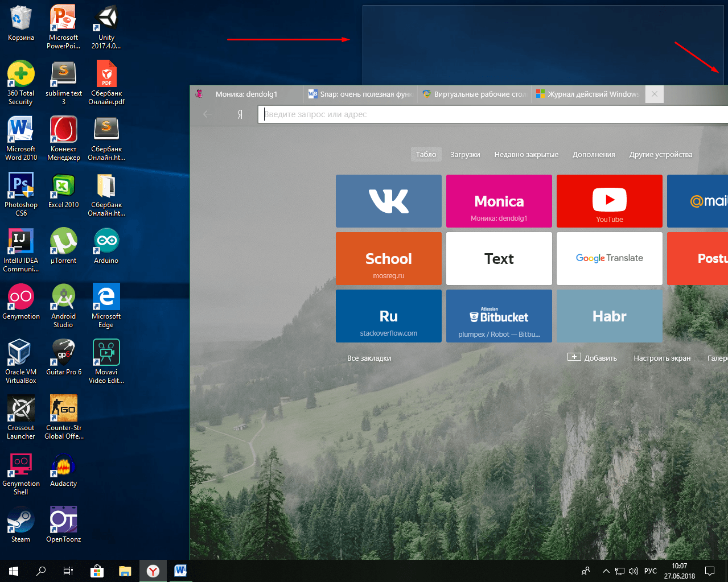Select the Crossout Launcher shortcut

coord(21,418)
